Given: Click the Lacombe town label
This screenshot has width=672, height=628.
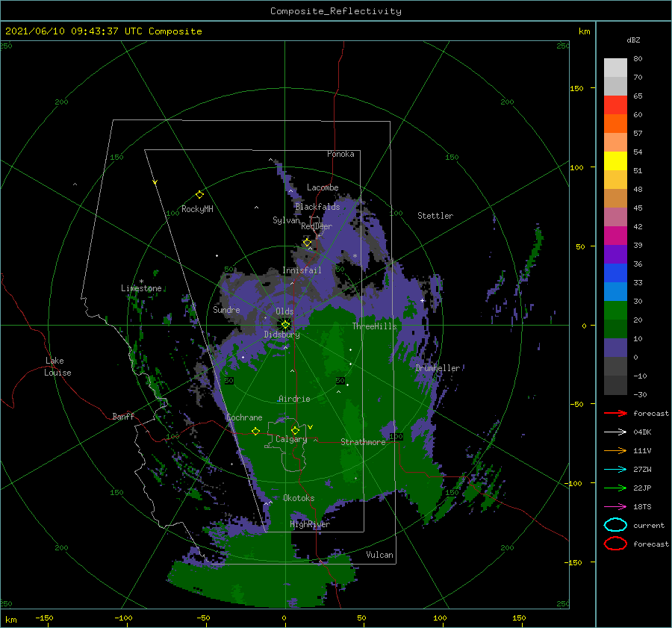Looking at the screenshot, I should click(x=323, y=187).
